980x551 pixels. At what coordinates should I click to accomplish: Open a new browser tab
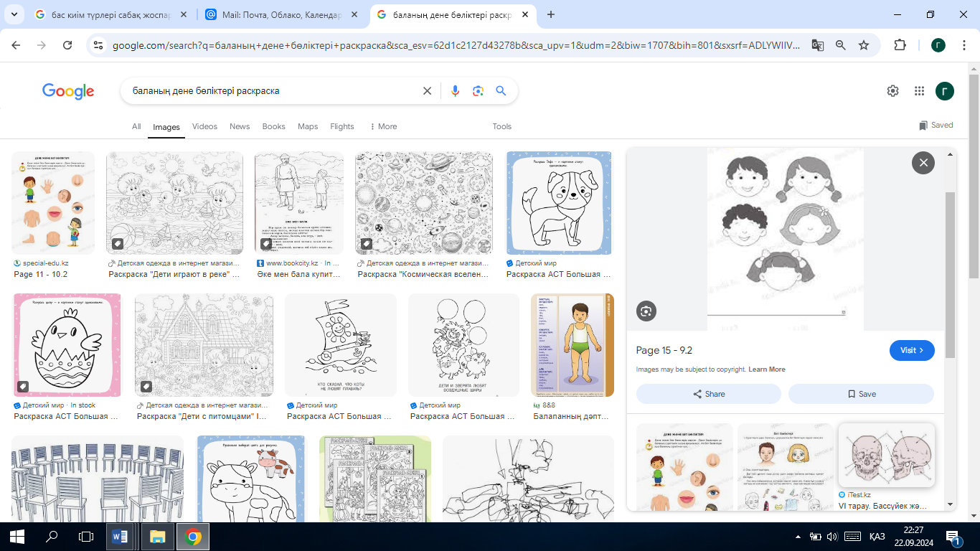tap(551, 14)
